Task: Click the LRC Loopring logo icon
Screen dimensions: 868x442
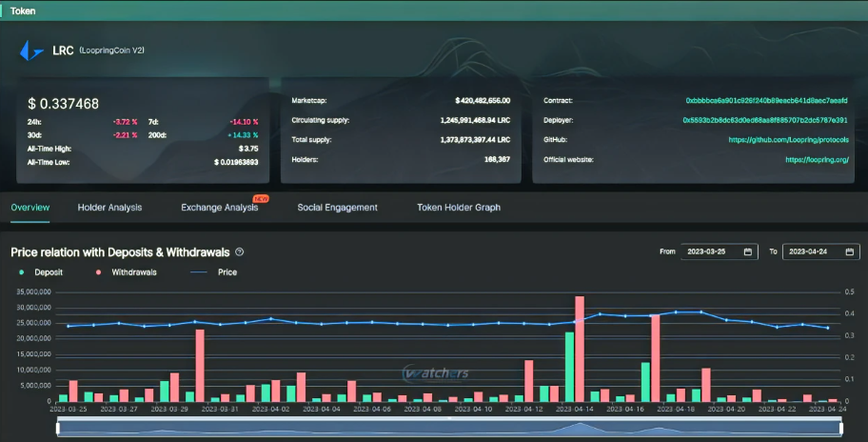Action: tap(31, 50)
